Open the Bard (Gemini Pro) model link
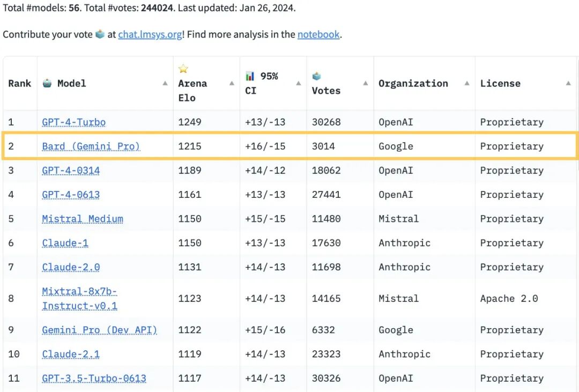This screenshot has width=579, height=392. pos(91,146)
